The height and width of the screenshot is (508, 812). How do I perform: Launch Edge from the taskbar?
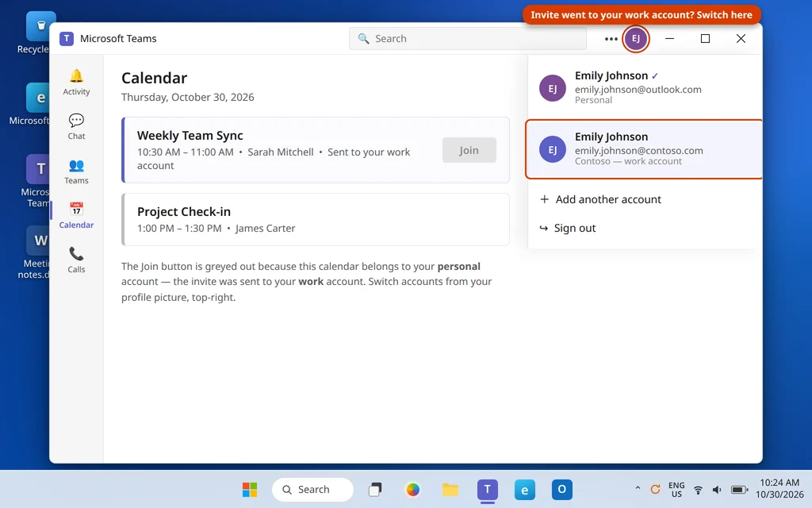[525, 489]
